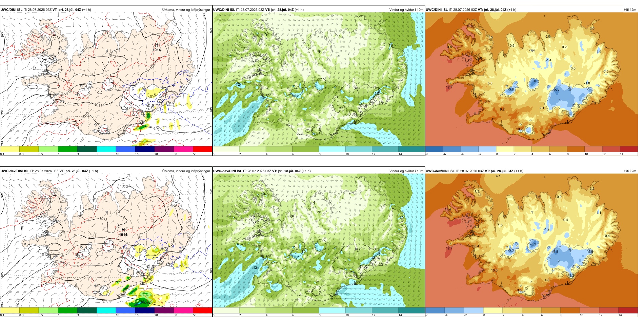Pick the dark blue −8 to −6 swatch in top temperature legend
This screenshot has height=322, width=644.
coord(434,149)
